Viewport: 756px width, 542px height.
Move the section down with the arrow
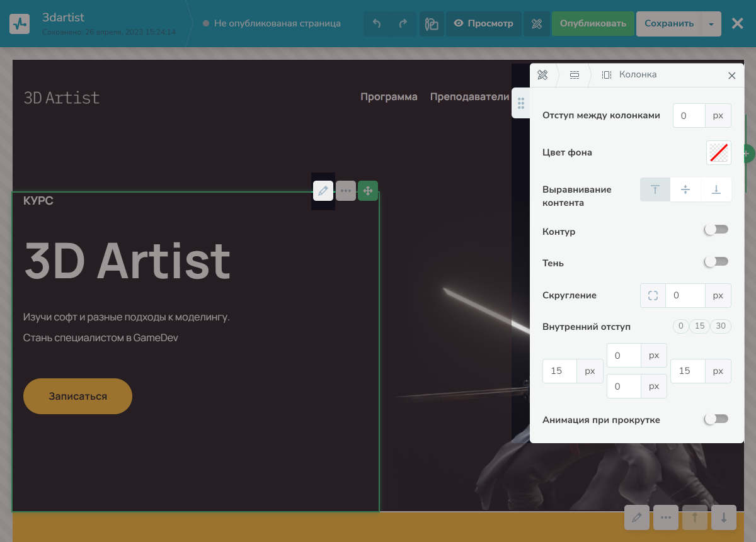[723, 517]
